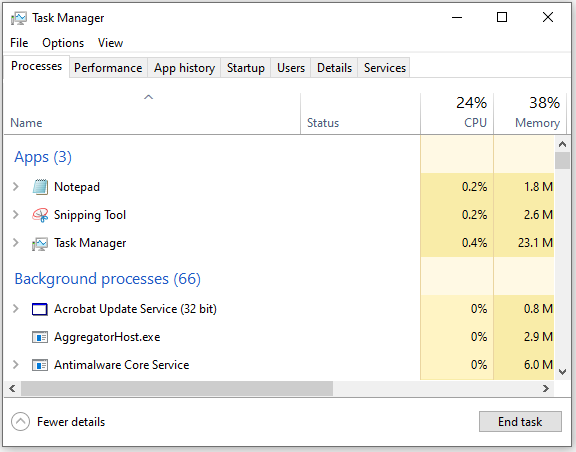Select Acrobat Update Service (32 bit) text
This screenshot has width=576, height=452.
135,309
